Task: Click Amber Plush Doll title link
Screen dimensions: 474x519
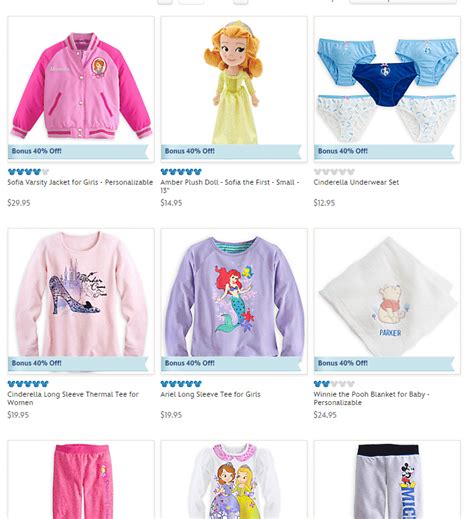Action: (230, 186)
